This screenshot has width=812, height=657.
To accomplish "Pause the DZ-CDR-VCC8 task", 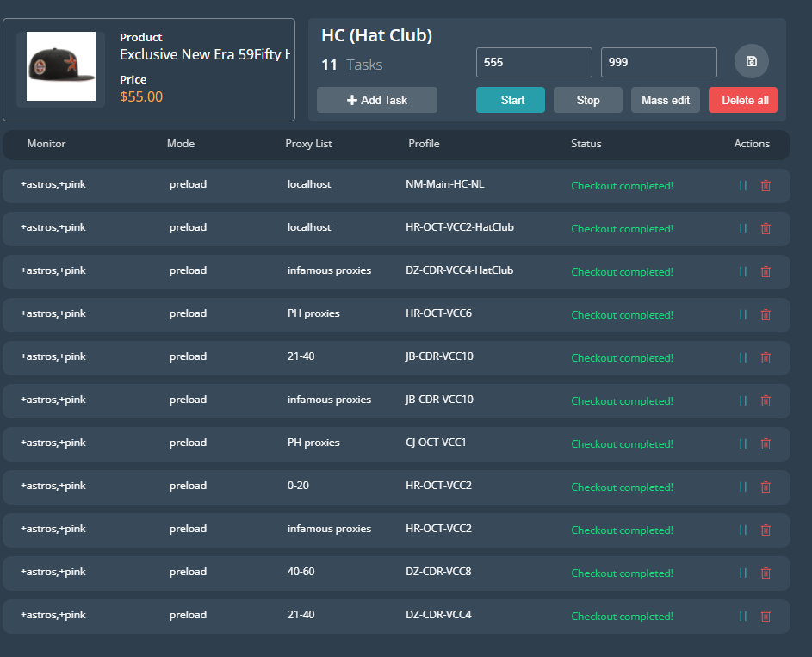I will 742,573.
